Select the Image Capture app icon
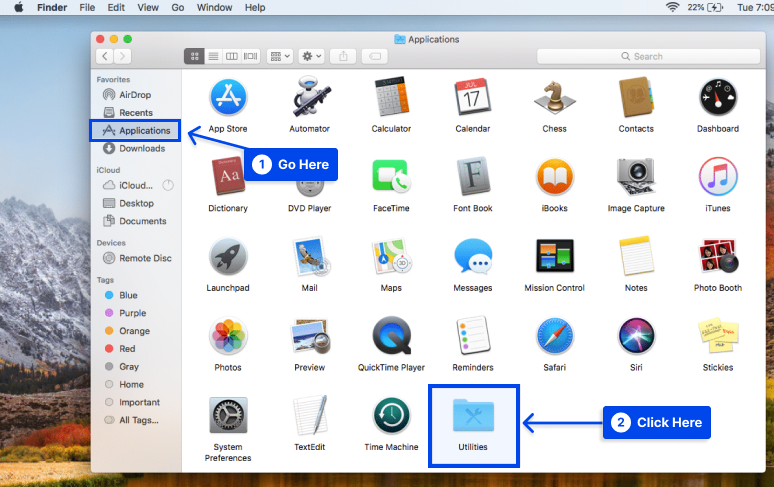The image size is (774, 487). (636, 177)
